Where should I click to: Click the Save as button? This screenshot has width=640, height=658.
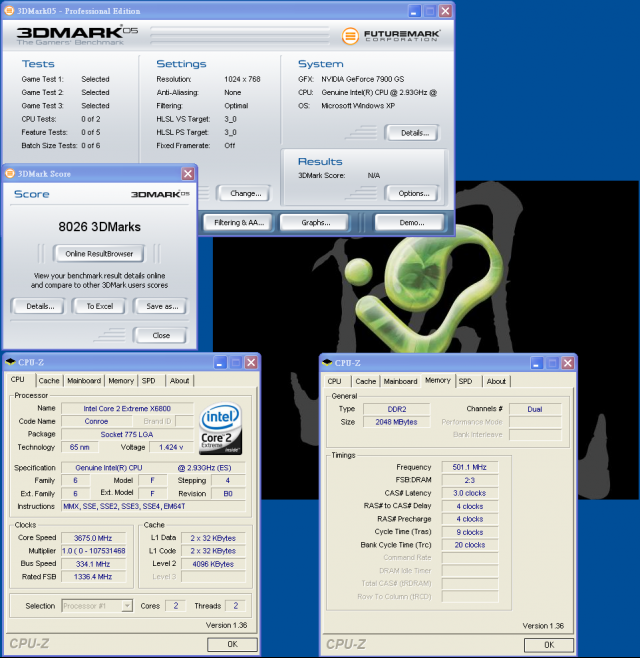tap(160, 306)
